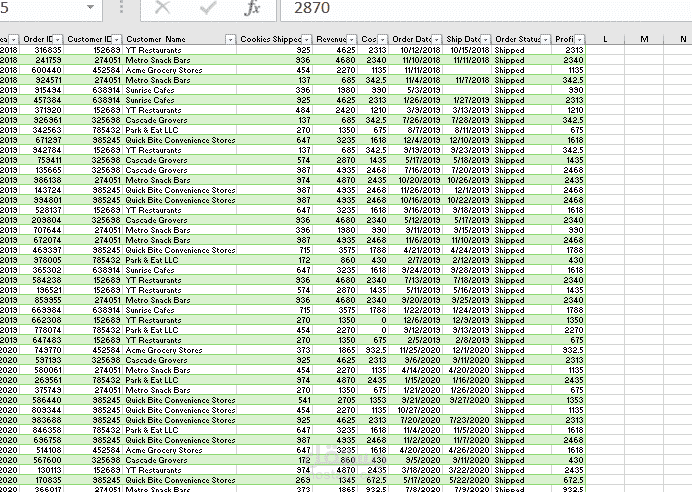692x492 pixels.
Task: Open the Customer ID column filter dropdown
Action: 116,40
